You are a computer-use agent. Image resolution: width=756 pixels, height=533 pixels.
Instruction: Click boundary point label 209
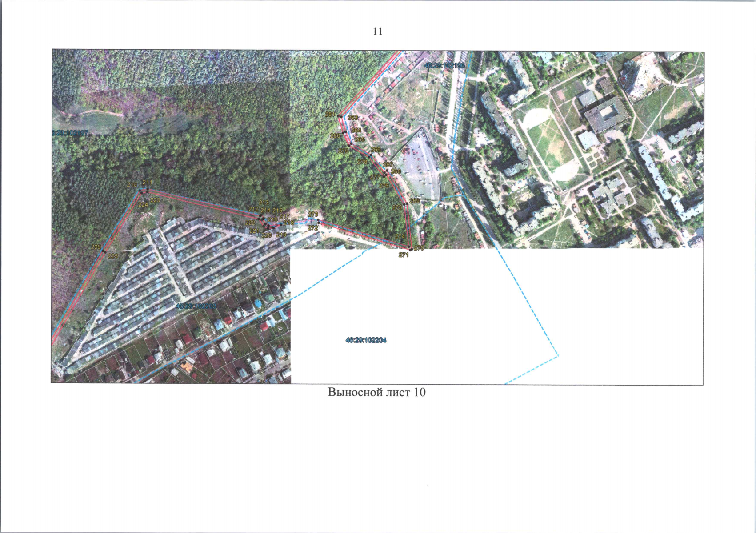96,247
